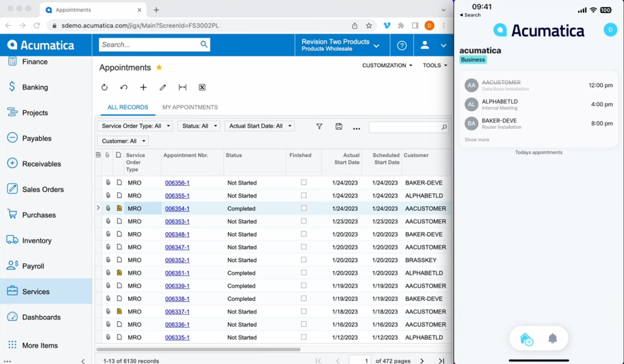
Task: Open the browser extensions puzzle icon
Action: point(401,25)
